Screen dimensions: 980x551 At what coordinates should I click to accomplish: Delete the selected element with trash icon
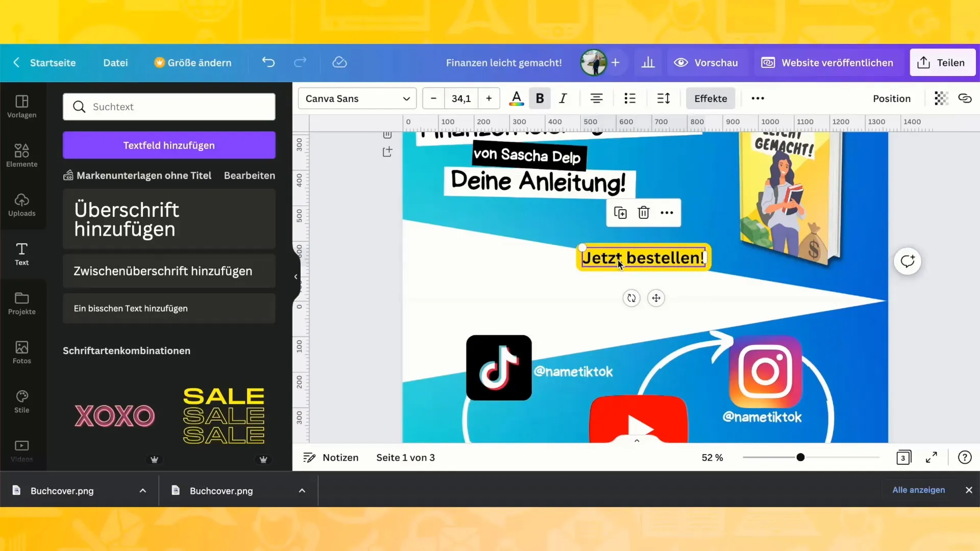click(644, 213)
